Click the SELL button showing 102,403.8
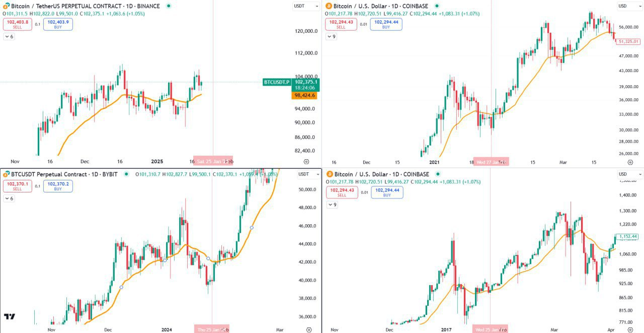The image size is (644, 333). click(x=17, y=24)
